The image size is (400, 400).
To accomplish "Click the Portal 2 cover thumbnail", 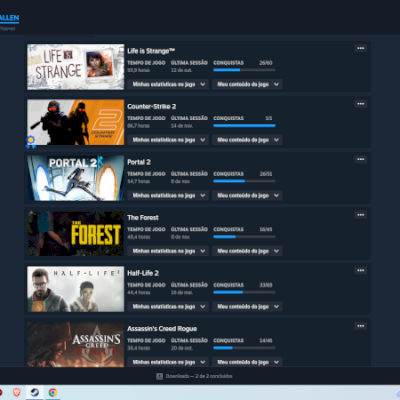I will tap(76, 178).
